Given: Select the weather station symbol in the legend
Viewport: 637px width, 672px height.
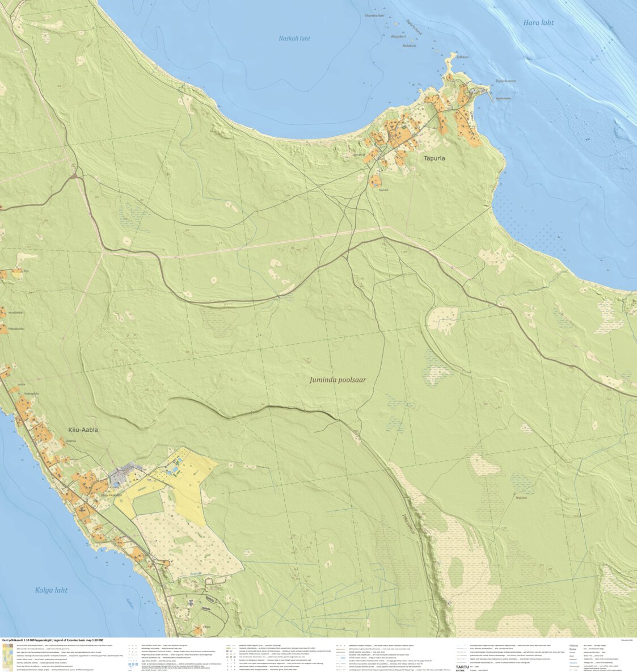Looking at the screenshot, I should point(344,645).
